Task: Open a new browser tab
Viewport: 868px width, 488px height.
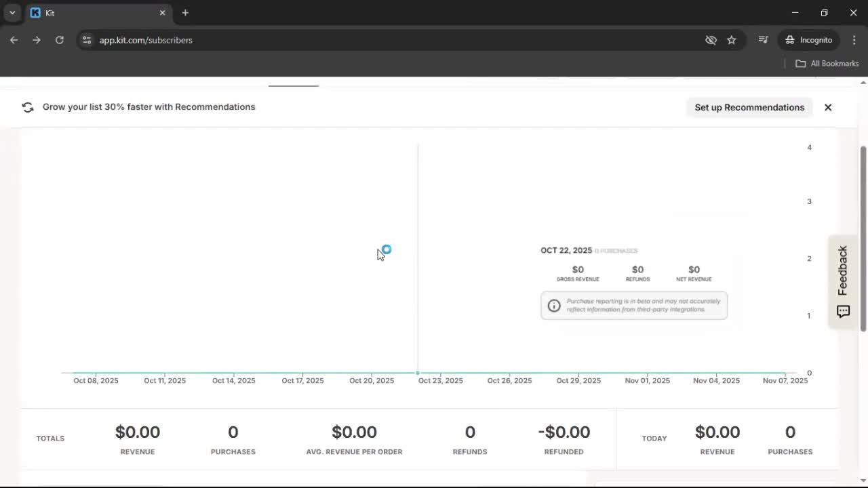Action: 184,12
